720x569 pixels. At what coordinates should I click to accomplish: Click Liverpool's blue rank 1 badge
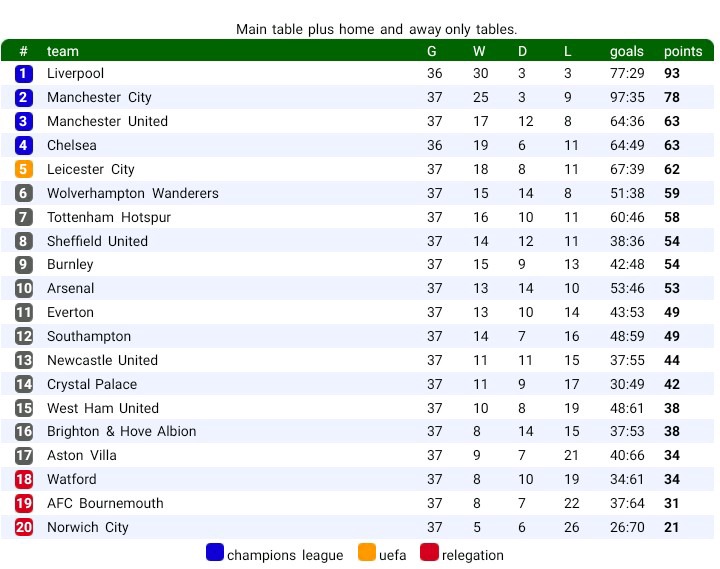click(24, 74)
